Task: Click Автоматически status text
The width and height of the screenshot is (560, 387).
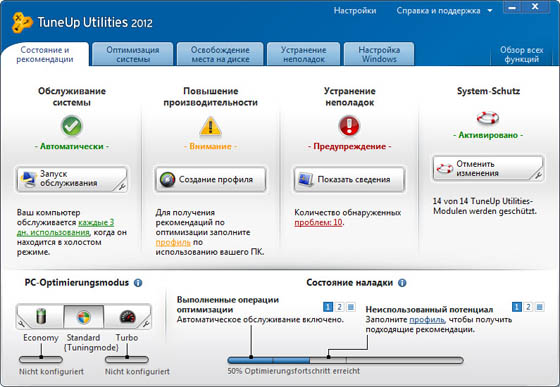Action: [x=71, y=146]
